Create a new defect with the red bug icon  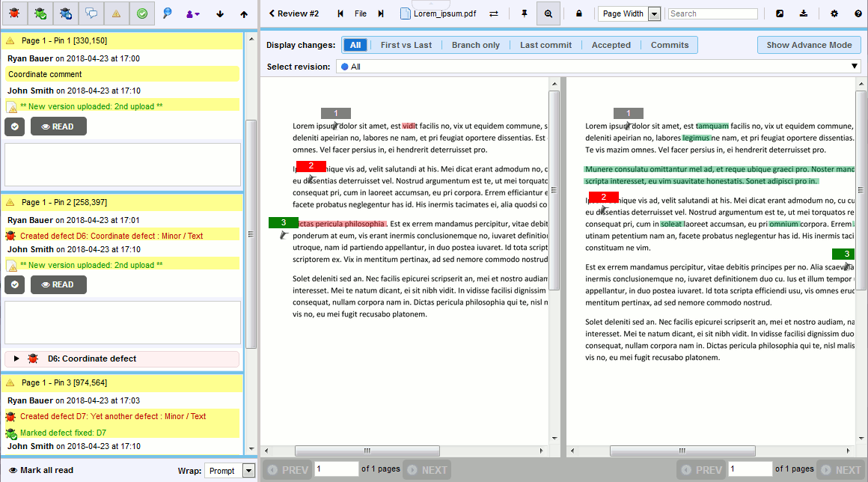coord(14,13)
